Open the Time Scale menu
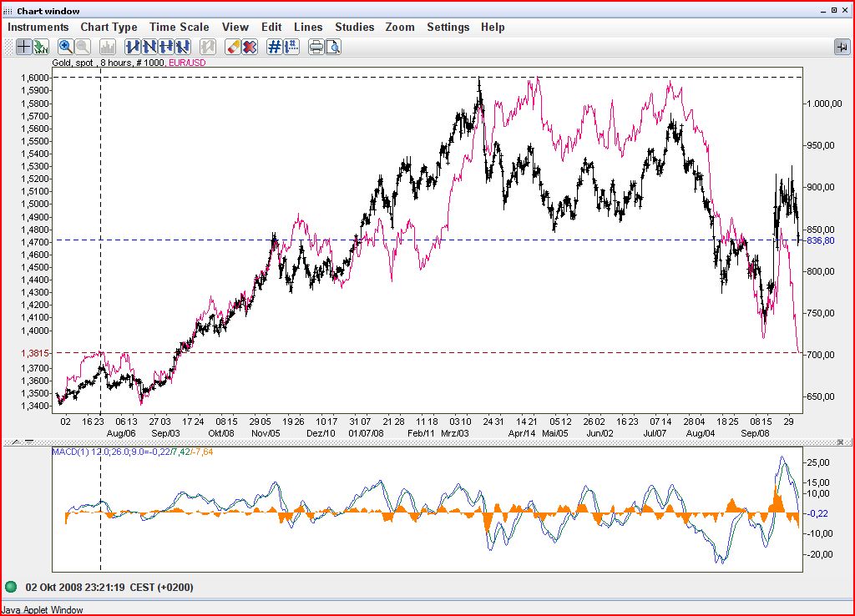This screenshot has height=616, width=855. 180,28
